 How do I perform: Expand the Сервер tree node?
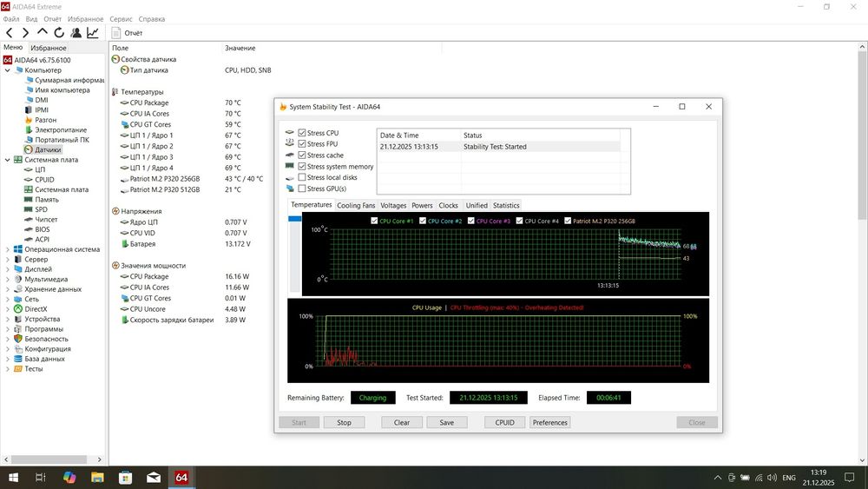pyautogui.click(x=7, y=260)
